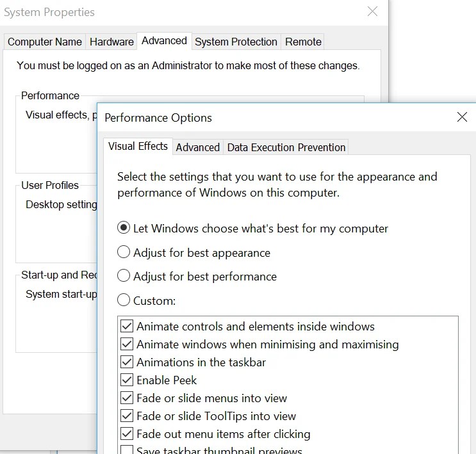
Task: Switch to the Computer Name tab
Action: click(x=45, y=42)
